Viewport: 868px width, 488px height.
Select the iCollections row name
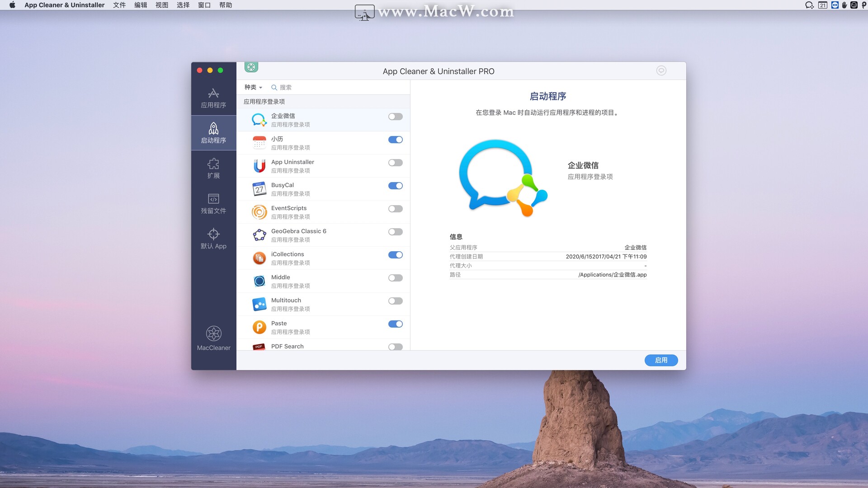[288, 254]
